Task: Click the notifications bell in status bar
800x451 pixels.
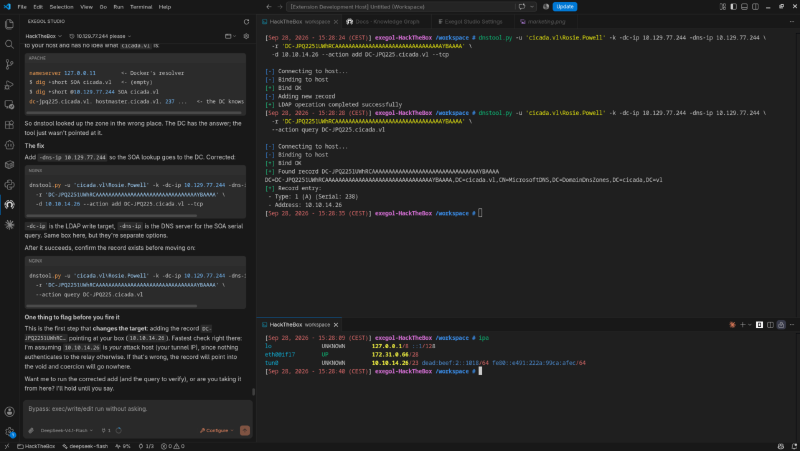Action: click(x=793, y=446)
